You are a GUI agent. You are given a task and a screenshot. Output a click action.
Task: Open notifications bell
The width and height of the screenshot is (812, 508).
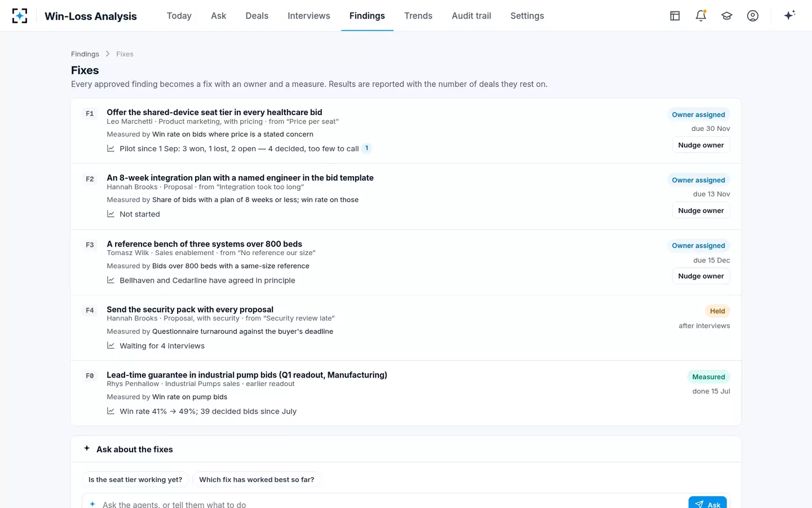coord(701,16)
